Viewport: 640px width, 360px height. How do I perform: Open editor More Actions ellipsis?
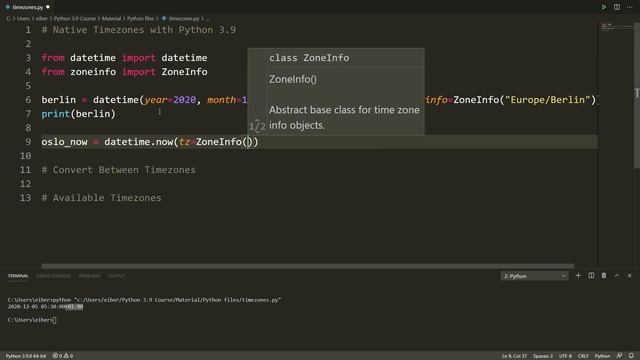click(x=629, y=7)
